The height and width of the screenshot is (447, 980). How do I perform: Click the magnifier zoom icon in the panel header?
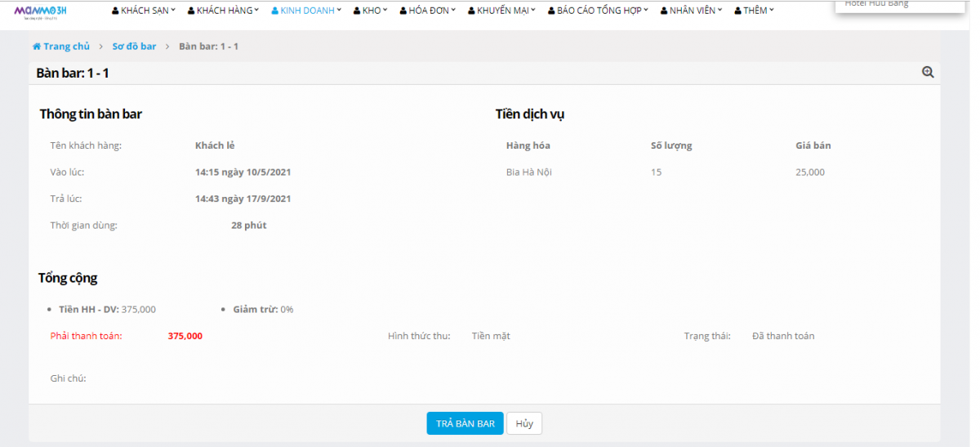point(928,73)
